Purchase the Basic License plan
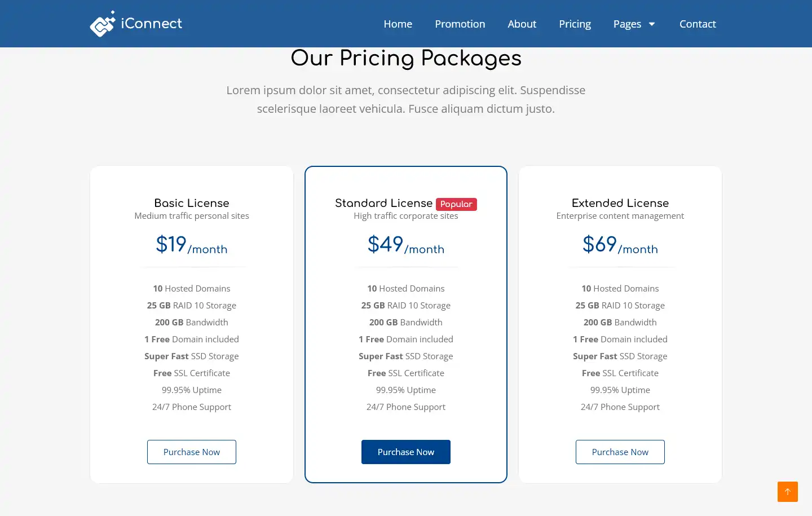 [x=192, y=452]
